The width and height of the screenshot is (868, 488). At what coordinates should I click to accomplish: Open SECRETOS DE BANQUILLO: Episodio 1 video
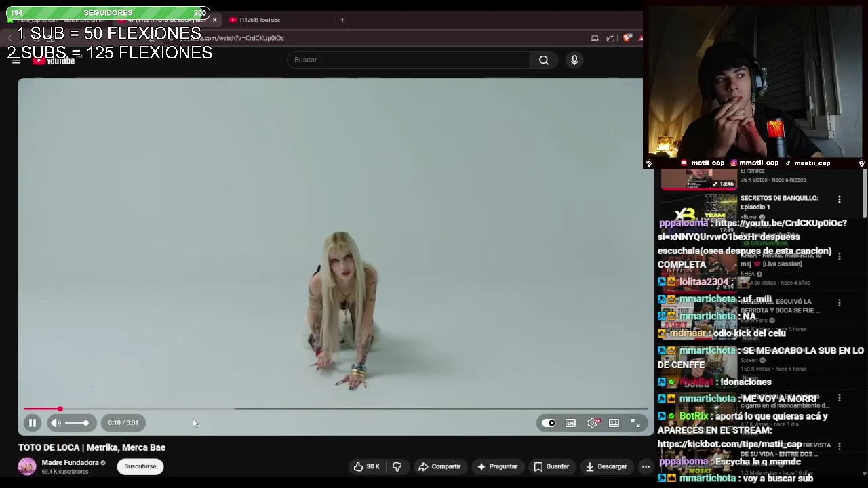pos(779,203)
